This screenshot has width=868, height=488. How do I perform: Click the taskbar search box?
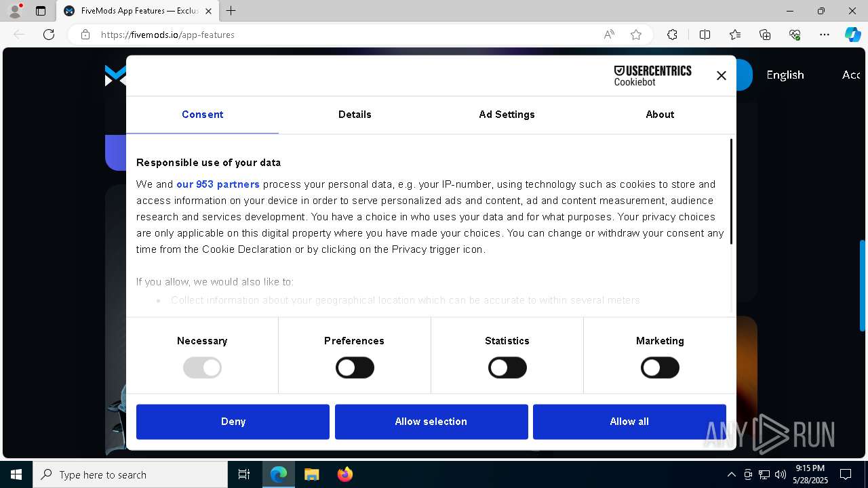[130, 474]
